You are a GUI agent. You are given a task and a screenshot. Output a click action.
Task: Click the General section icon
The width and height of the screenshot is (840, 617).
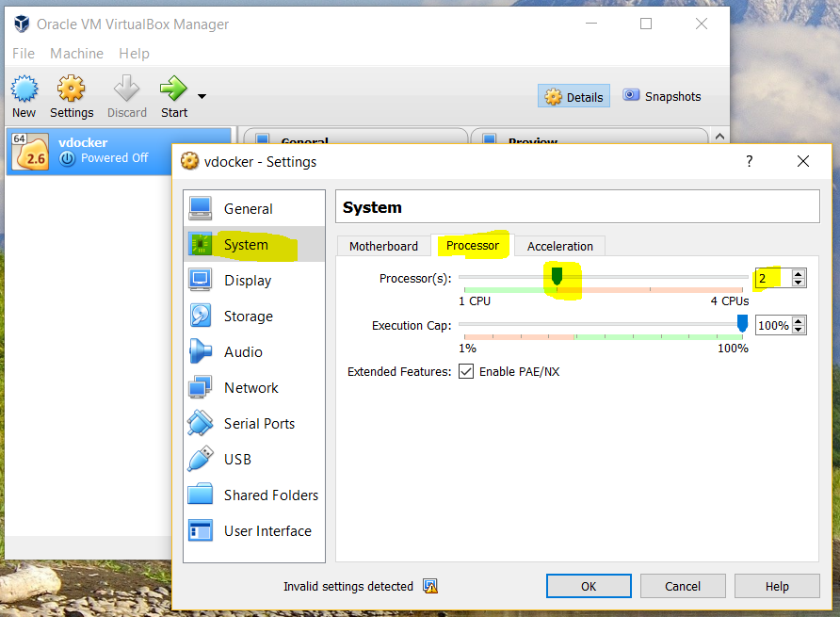201,208
